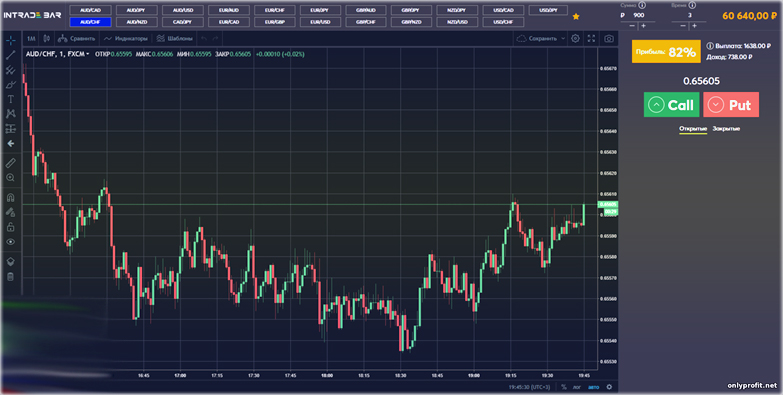The image size is (783, 395).
Task: Click the Выплата info icon
Action: [711, 46]
